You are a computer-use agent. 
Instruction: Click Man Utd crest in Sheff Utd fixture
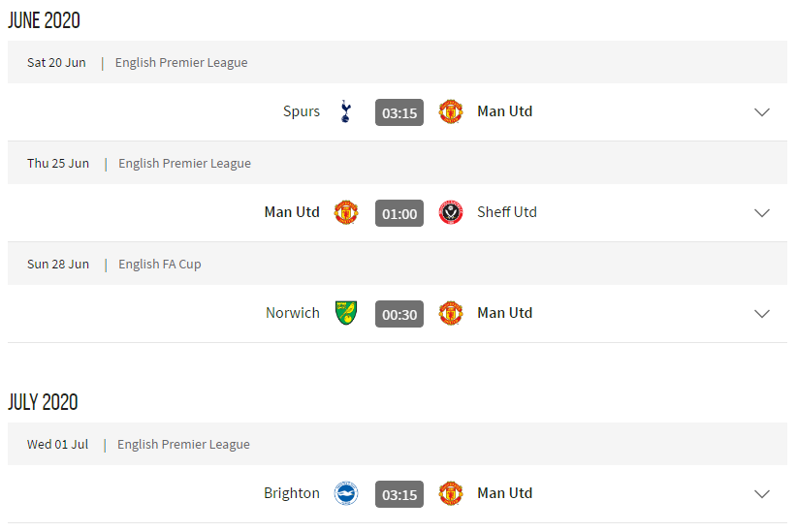pos(346,213)
